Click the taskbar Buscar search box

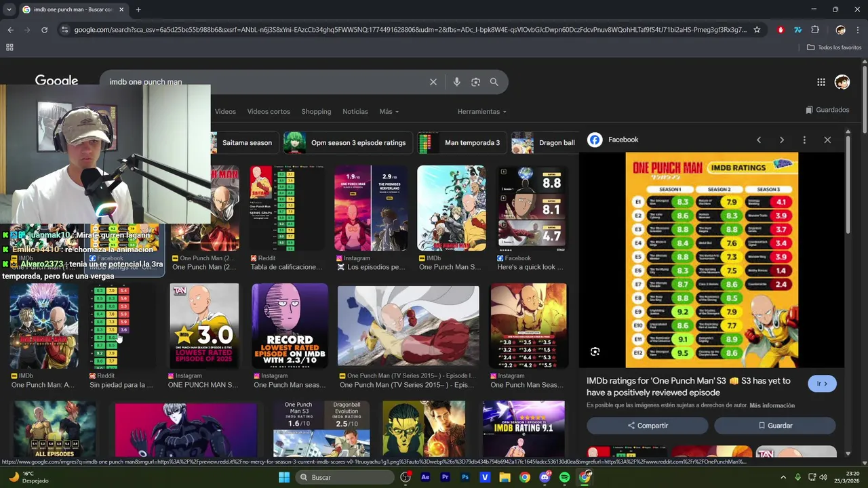345,477
